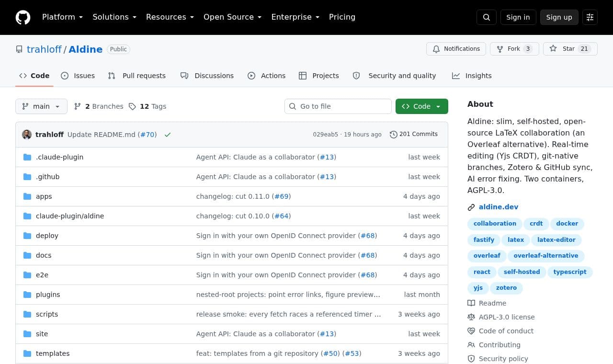Jump to the Readme link
Screen dimensions: 613x364
(x=492, y=303)
